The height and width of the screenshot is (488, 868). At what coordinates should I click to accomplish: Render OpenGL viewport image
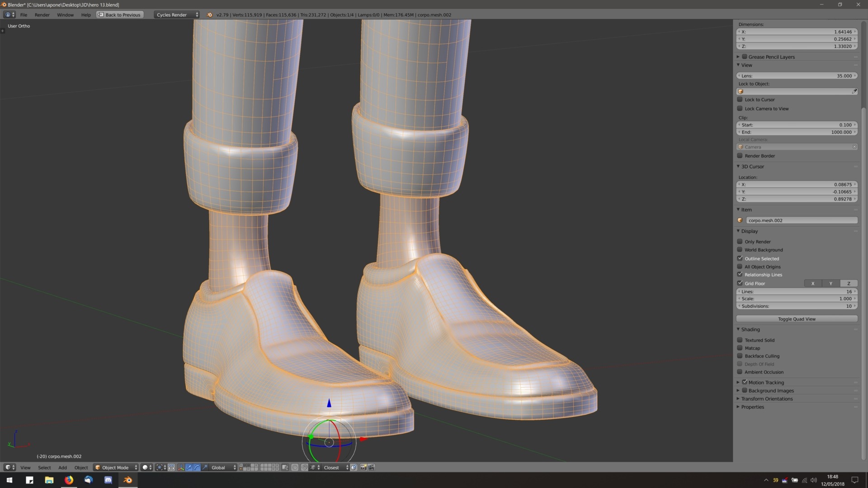click(x=363, y=467)
